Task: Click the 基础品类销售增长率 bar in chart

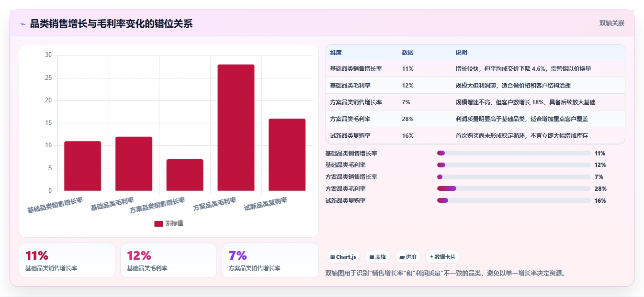Action: click(x=82, y=166)
